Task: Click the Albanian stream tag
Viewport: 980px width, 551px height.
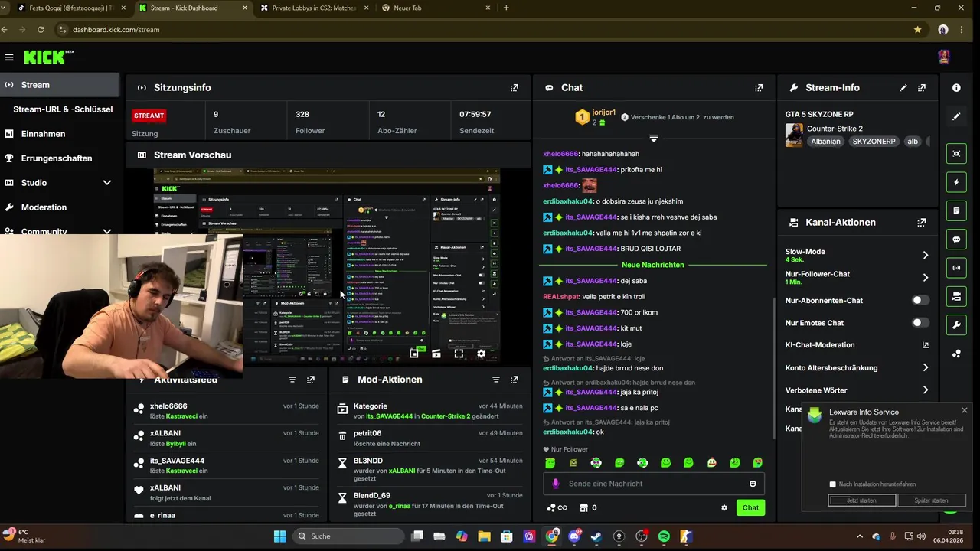Action: (825, 142)
